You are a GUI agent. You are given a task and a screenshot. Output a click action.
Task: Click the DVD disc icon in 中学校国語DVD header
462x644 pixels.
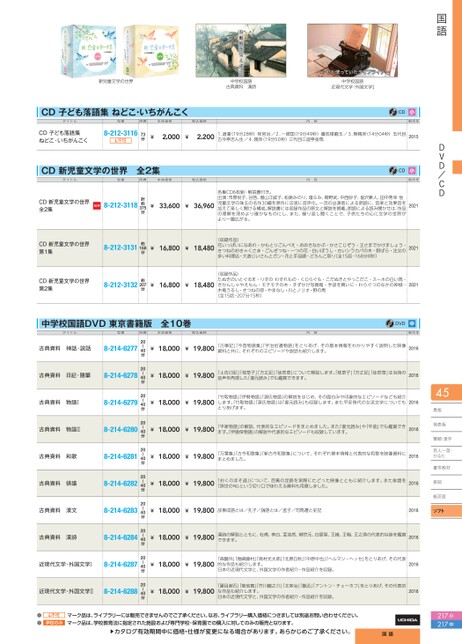[390, 323]
